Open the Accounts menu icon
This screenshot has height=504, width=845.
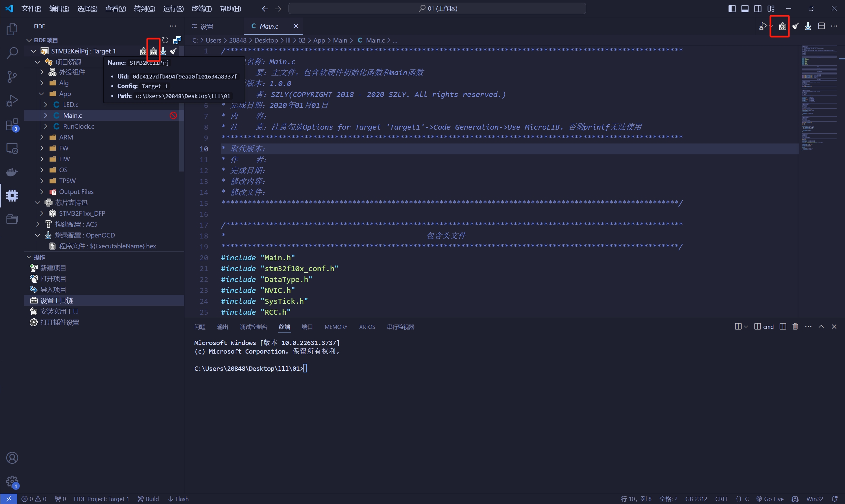[x=12, y=458]
